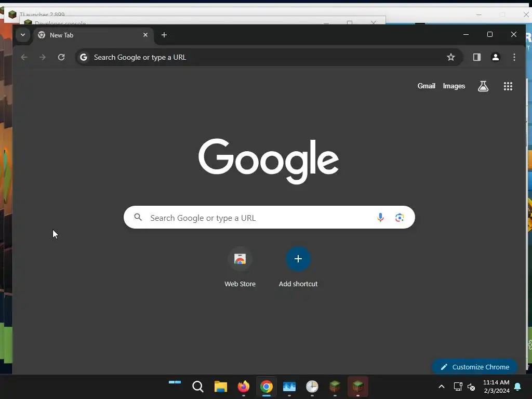
Task: Open the clock app in taskbar
Action: tap(312, 387)
